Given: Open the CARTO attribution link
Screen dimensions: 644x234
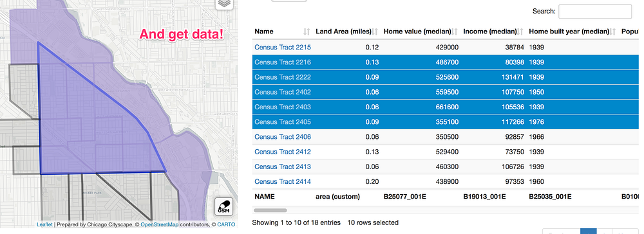Looking at the screenshot, I should pyautogui.click(x=226, y=224).
